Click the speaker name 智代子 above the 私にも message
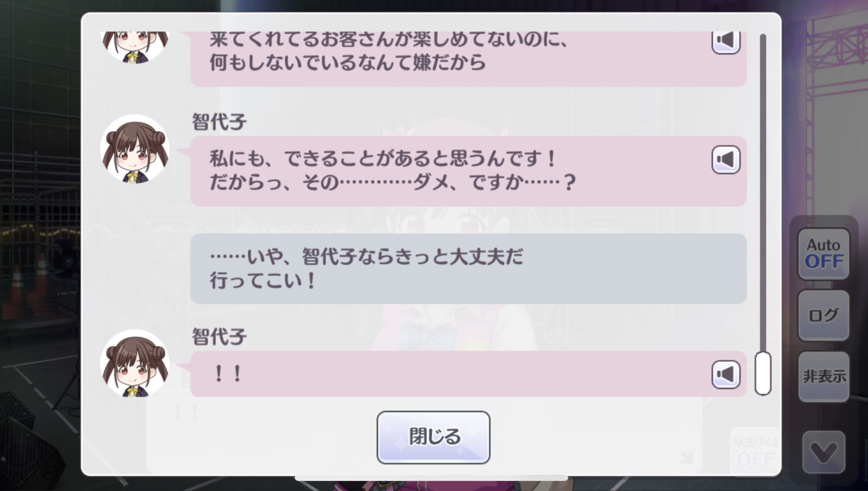The image size is (868, 491). point(219,122)
